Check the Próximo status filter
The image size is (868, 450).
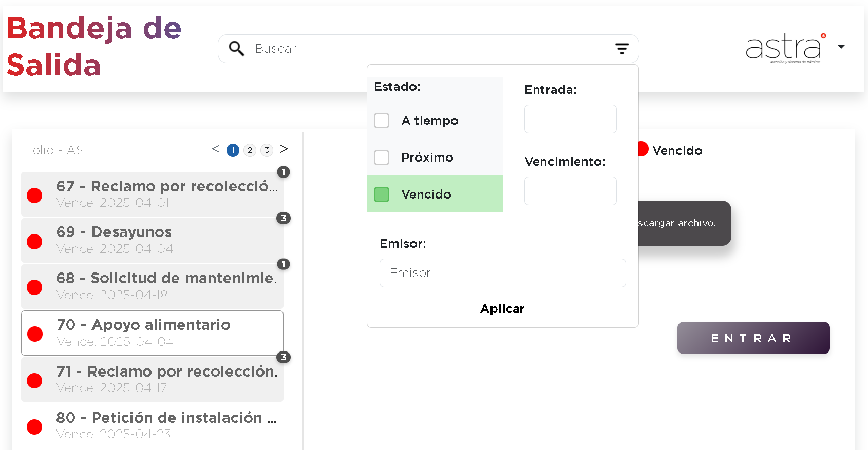(382, 158)
